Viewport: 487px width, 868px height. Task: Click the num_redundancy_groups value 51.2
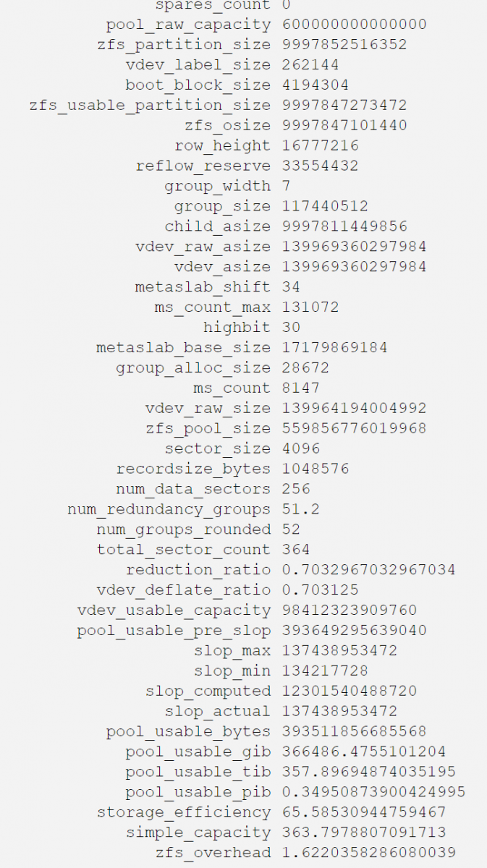point(301,510)
